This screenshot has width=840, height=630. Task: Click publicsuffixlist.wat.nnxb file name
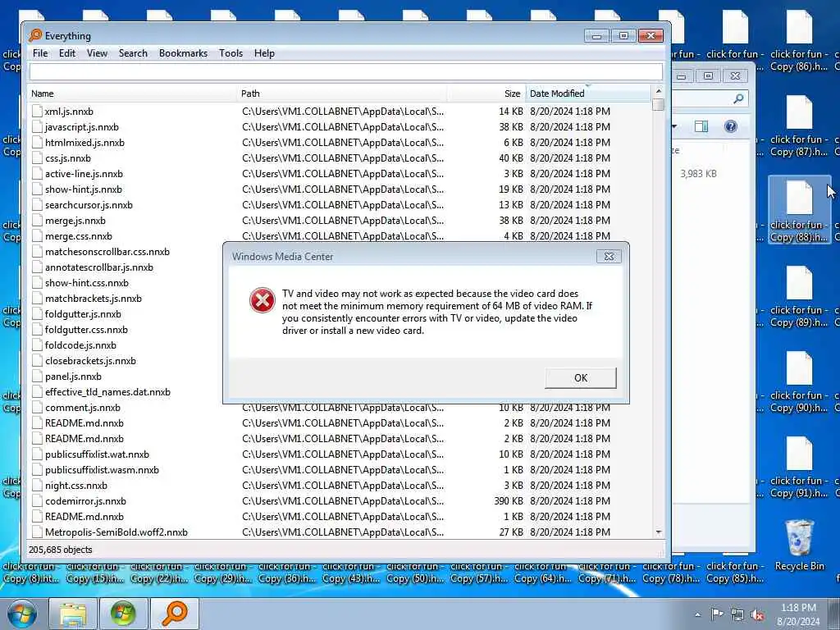[x=97, y=454]
